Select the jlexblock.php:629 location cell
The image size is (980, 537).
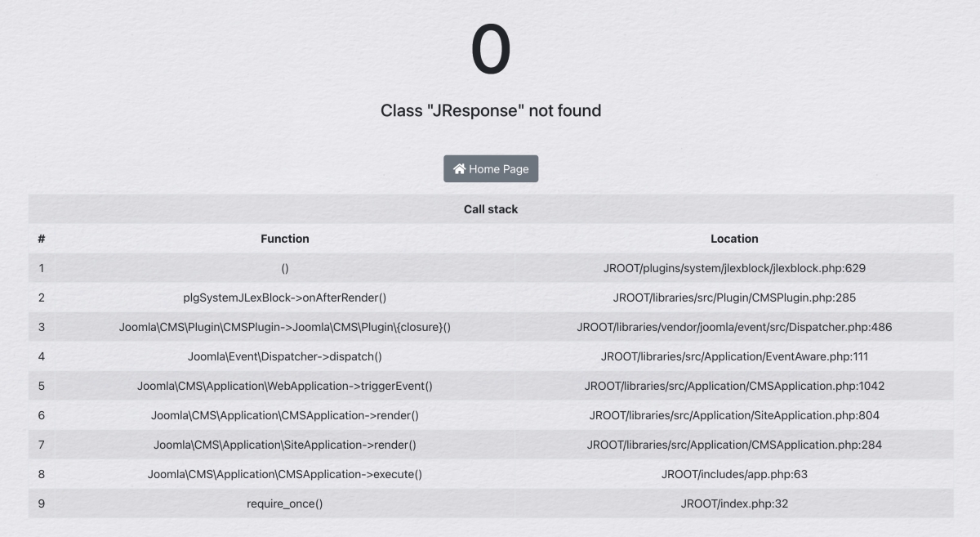734,268
